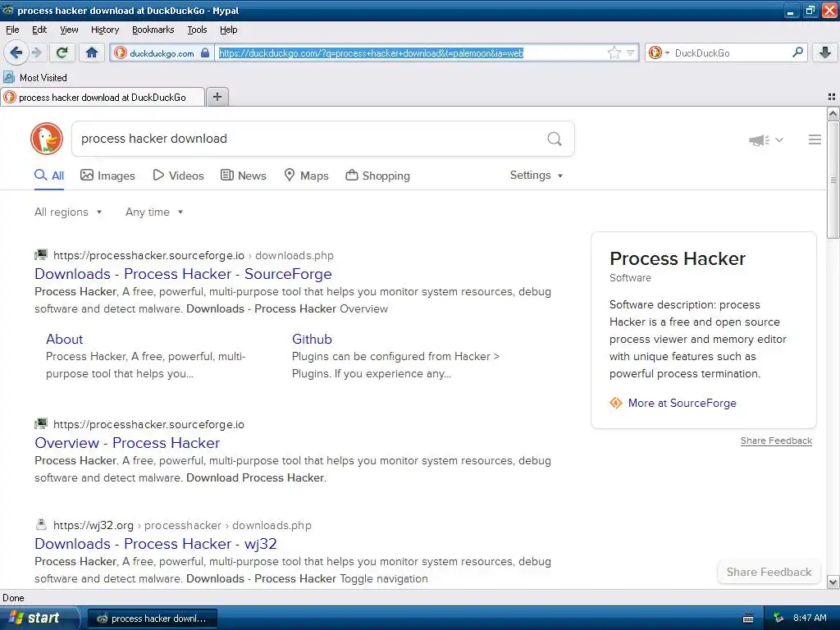The width and height of the screenshot is (840, 630).
Task: Click the Process Hacker info box title
Action: pyautogui.click(x=677, y=258)
